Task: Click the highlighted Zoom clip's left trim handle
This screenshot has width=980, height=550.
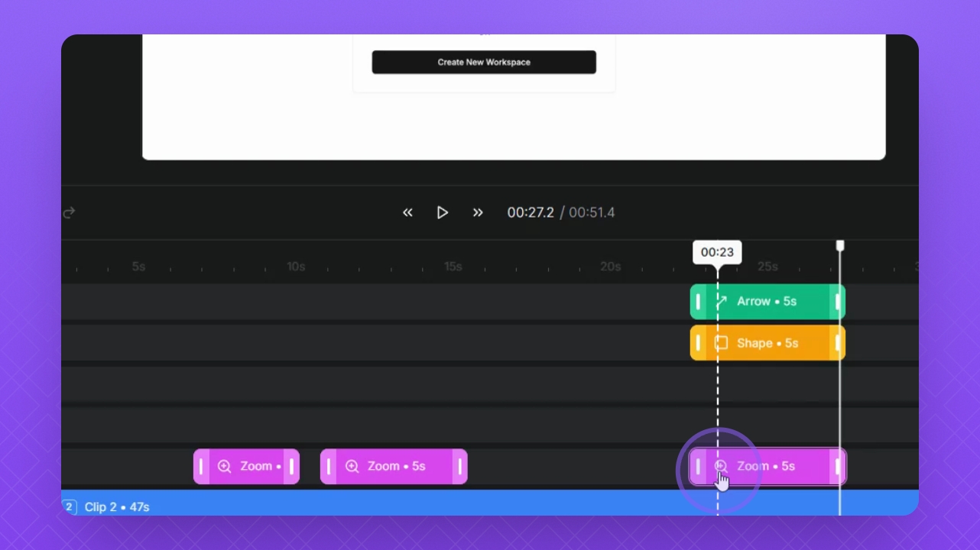Action: [698, 467]
